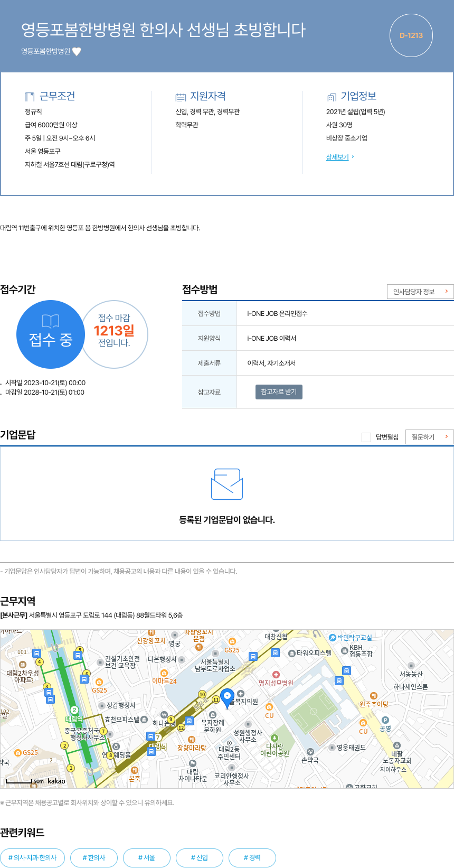Click the heart icon beside 영등포봄한방병원
This screenshot has height=868, width=454.
77,51
